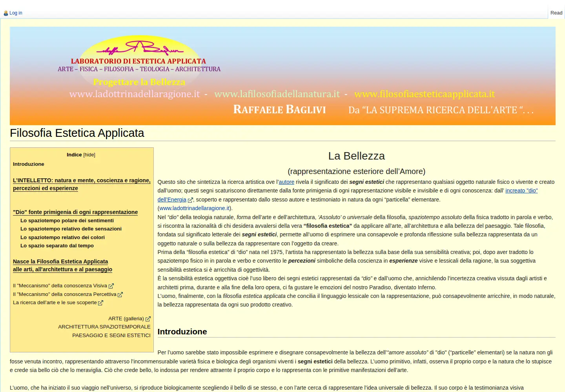
Task: Click external-link icon after conoscenza Percettiva
Action: pos(120,295)
